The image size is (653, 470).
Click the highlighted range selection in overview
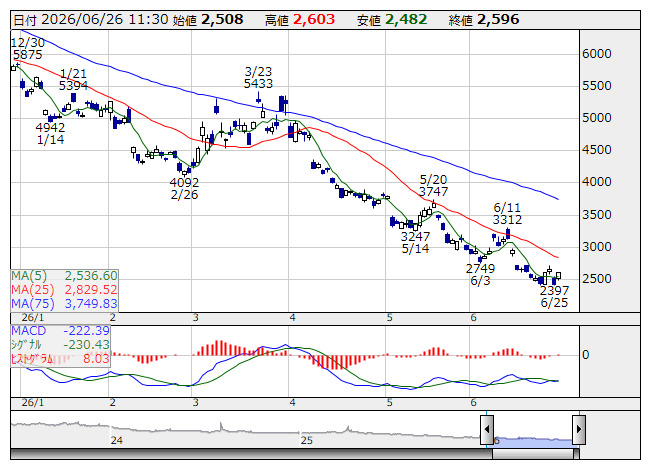[x=533, y=441]
